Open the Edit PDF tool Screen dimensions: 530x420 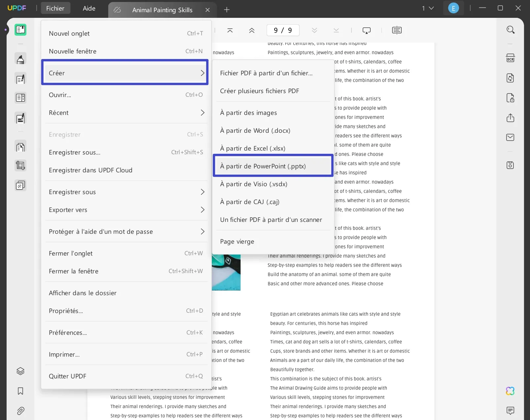(x=20, y=79)
